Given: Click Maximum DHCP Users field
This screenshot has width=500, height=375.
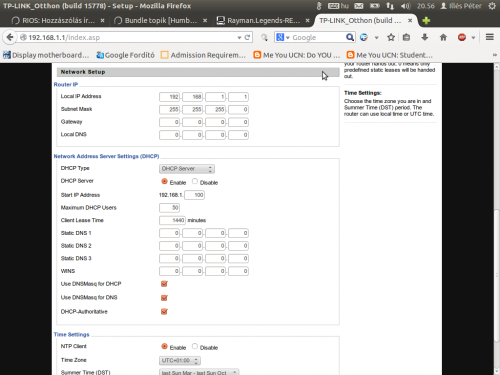Looking at the screenshot, I should (169, 208).
